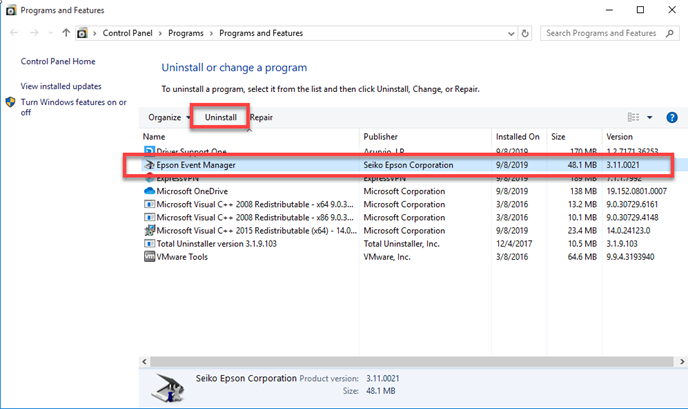Click the Windows features shield icon
Screen dimensions: 688x409
(x=11, y=102)
